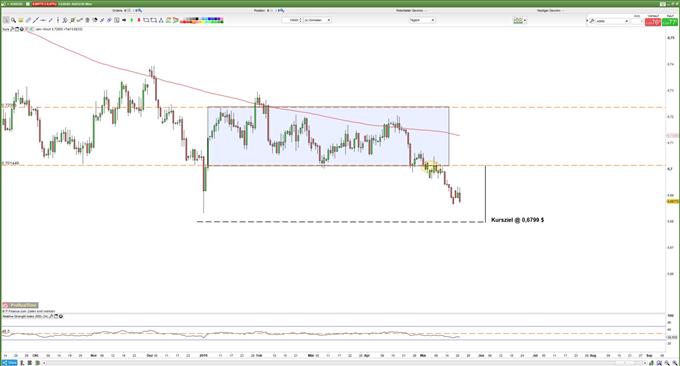Viewport: 680px width, 366px height.
Task: Open the Täglich timeframe dropdown
Action: tap(422, 20)
